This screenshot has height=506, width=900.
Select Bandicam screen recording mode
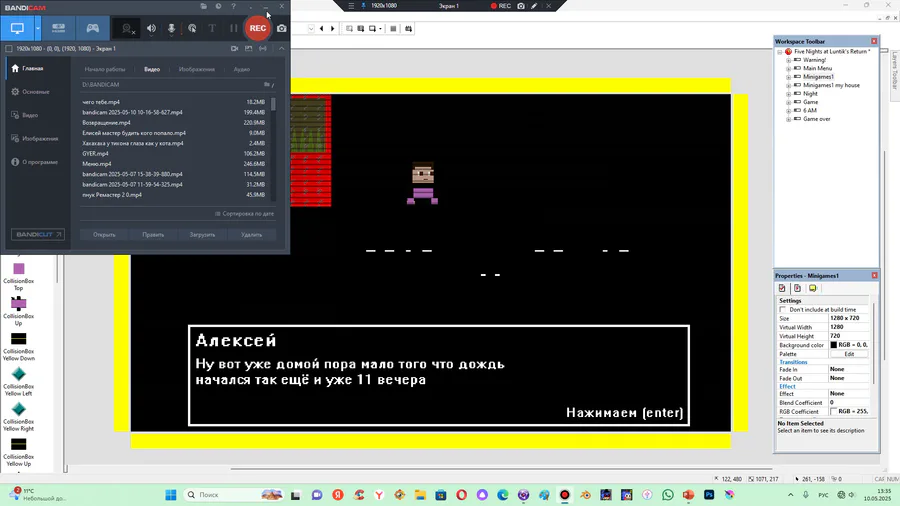17,28
